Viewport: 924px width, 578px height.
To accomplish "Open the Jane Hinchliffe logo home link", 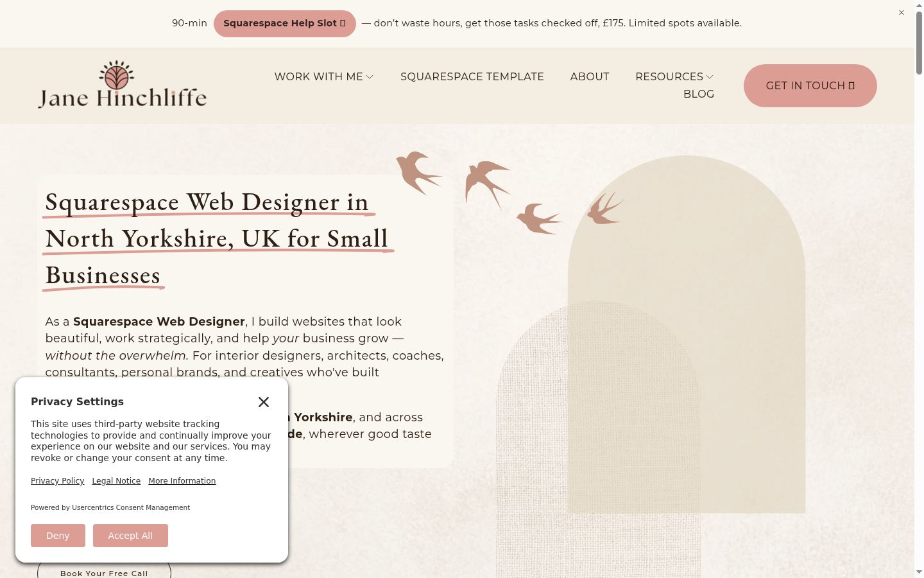I will tap(122, 85).
